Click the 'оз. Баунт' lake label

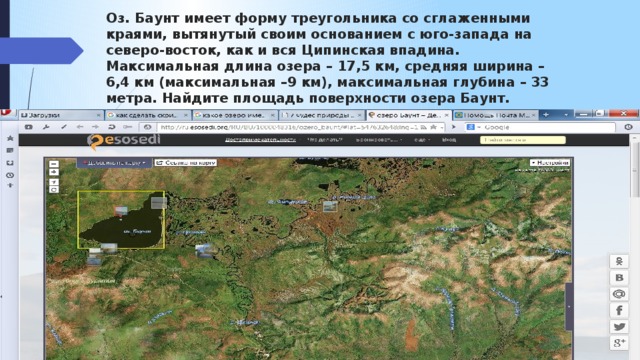point(137,231)
